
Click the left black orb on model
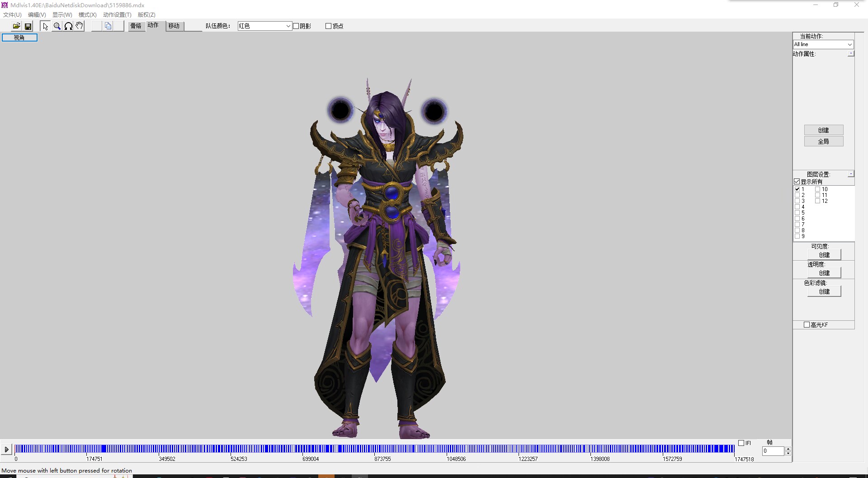click(340, 110)
